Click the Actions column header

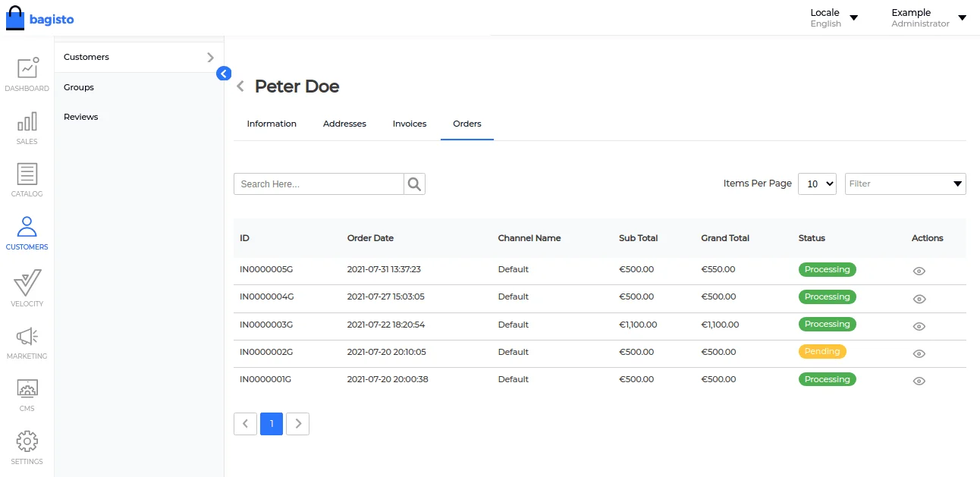927,238
